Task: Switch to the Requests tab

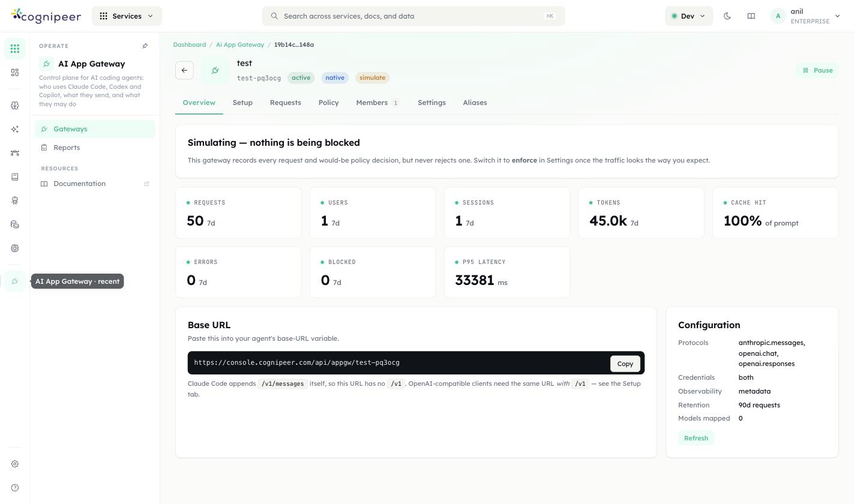Action: 285,103
